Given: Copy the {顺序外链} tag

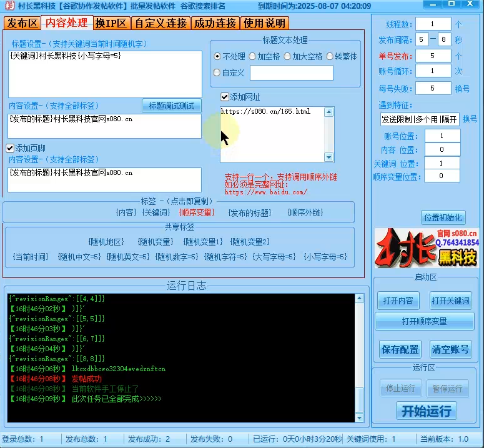Looking at the screenshot, I should 305,212.
